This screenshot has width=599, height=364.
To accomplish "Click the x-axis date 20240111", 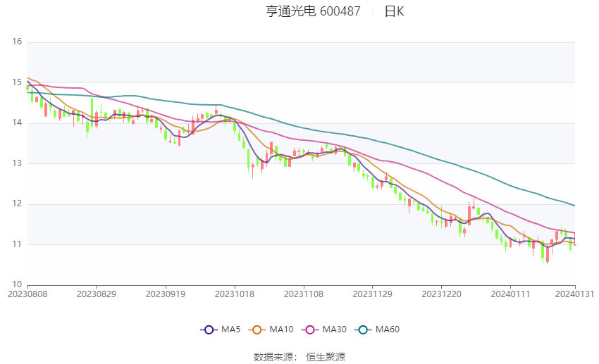I will [510, 294].
